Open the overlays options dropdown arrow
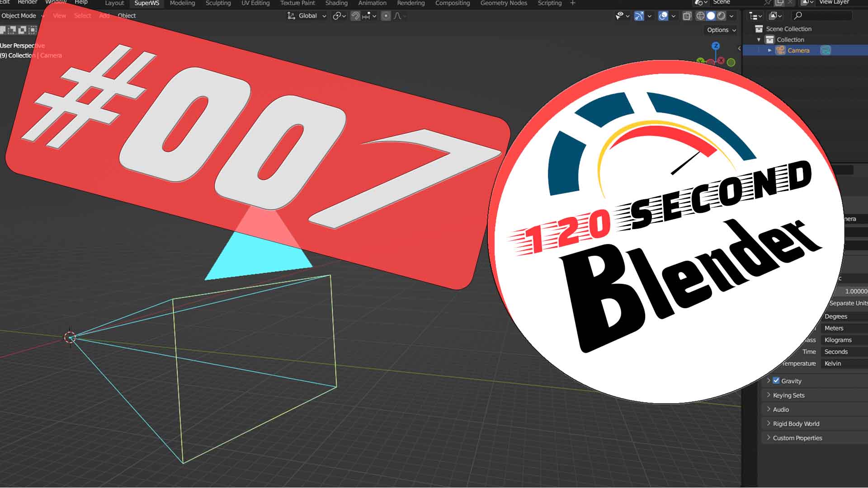 click(x=674, y=16)
